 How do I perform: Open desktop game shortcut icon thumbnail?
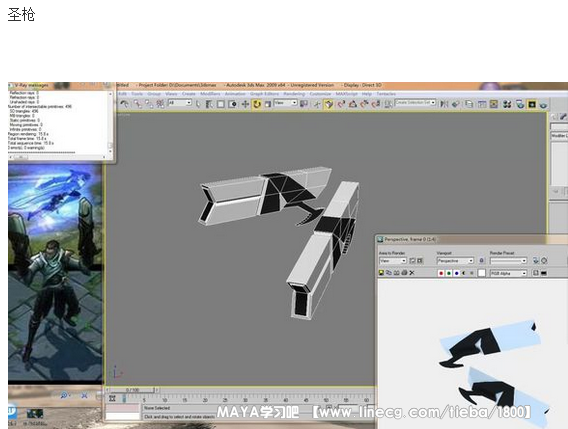35,413
